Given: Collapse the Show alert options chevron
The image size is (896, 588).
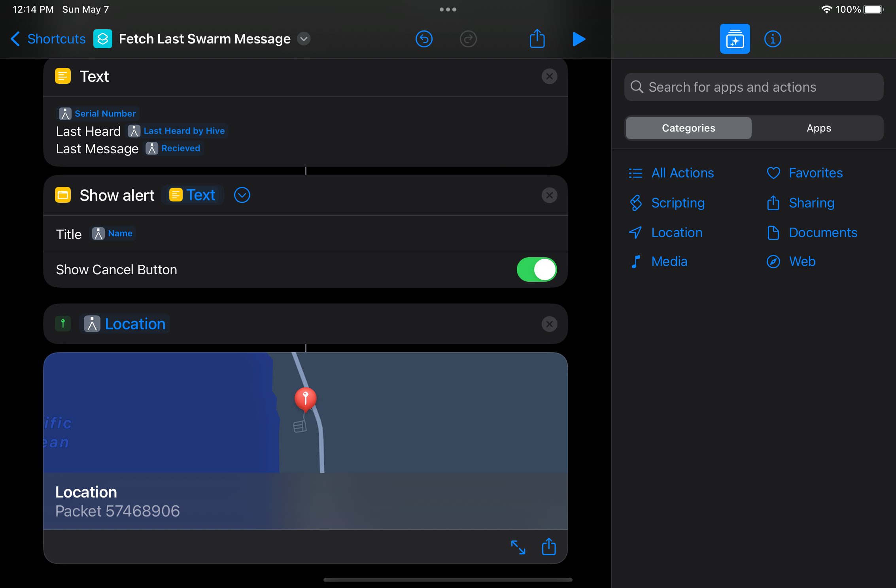Looking at the screenshot, I should click(242, 195).
